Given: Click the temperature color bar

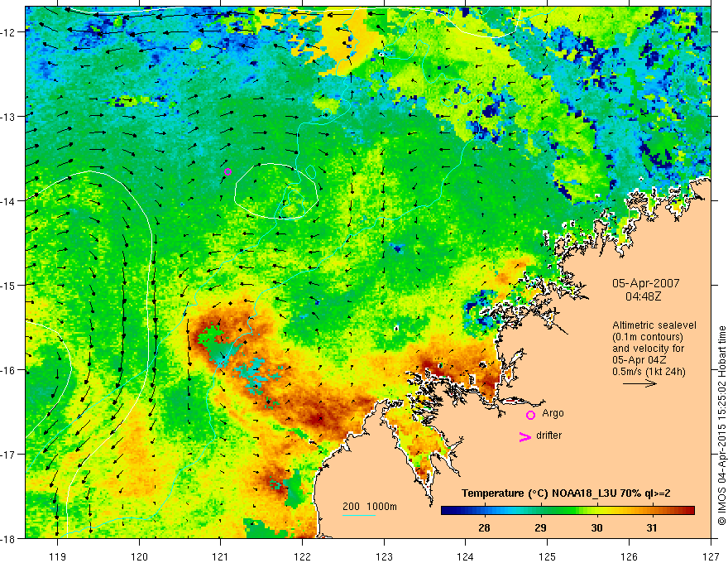Looking at the screenshot, I should 568,510.
